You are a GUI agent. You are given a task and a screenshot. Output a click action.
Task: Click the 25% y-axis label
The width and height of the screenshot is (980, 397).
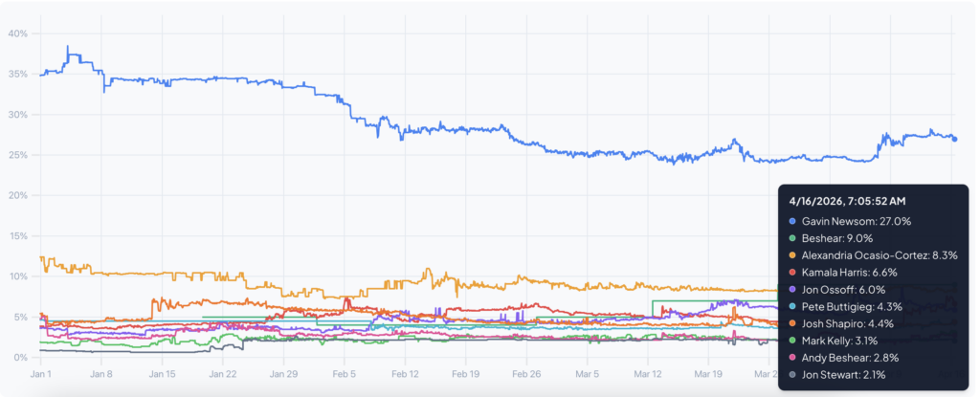point(18,155)
